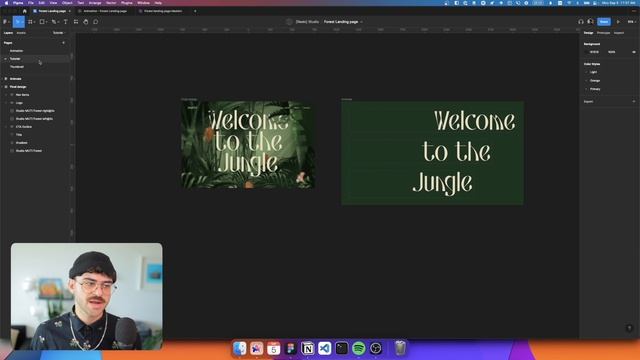Select the Text tool
Screen dimensions: 640x360
coord(65,22)
